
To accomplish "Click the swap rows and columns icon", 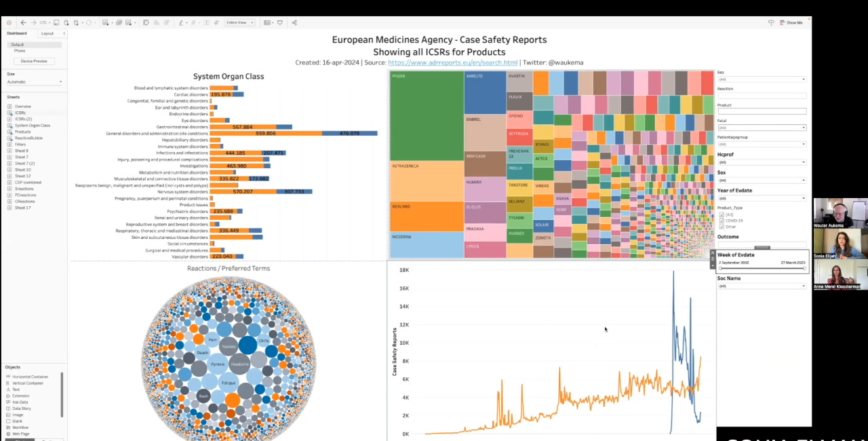I will [146, 22].
